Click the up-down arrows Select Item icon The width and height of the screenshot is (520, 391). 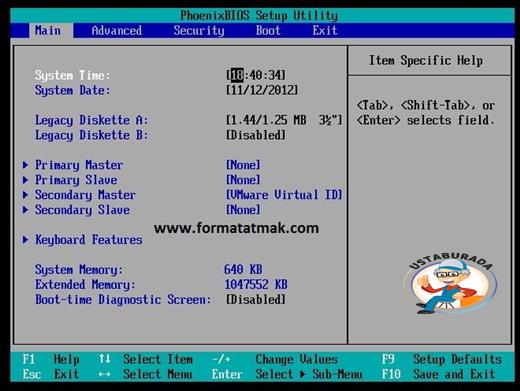click(105, 359)
